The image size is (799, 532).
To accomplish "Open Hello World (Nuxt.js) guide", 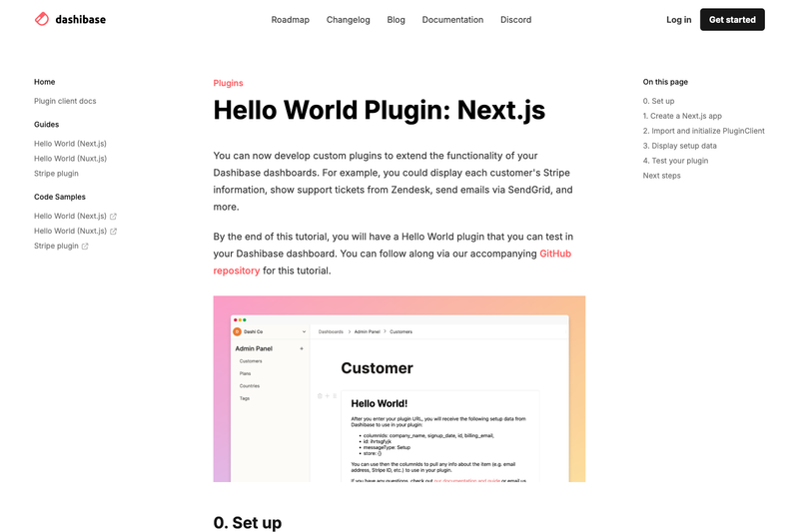I will 70,159.
